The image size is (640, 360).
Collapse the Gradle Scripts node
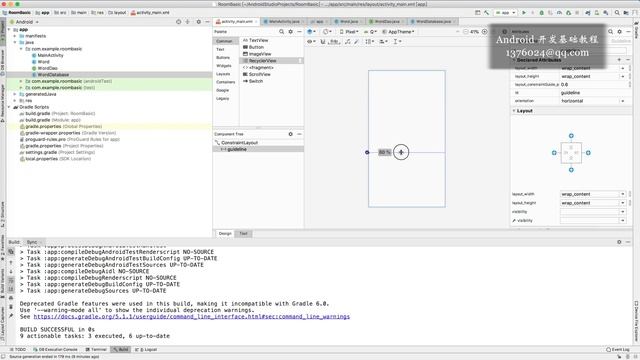click(9, 107)
